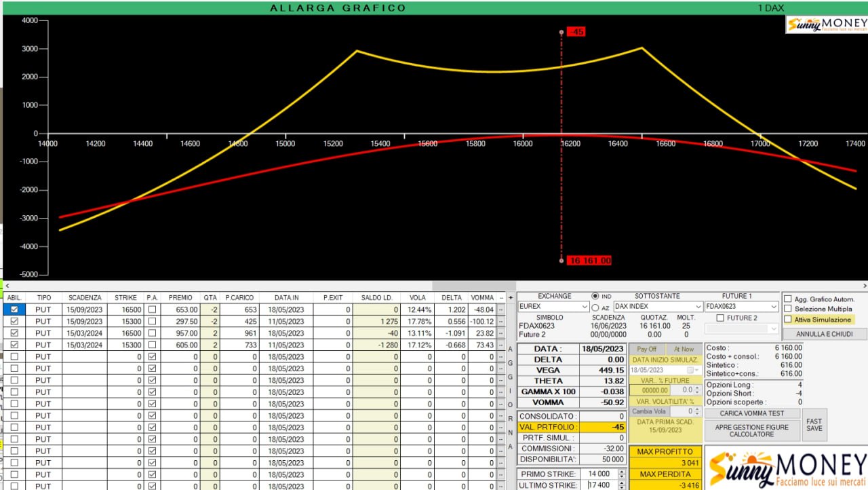Click the saldo cell showing -1 280
The width and height of the screenshot is (868, 490).
click(x=376, y=345)
